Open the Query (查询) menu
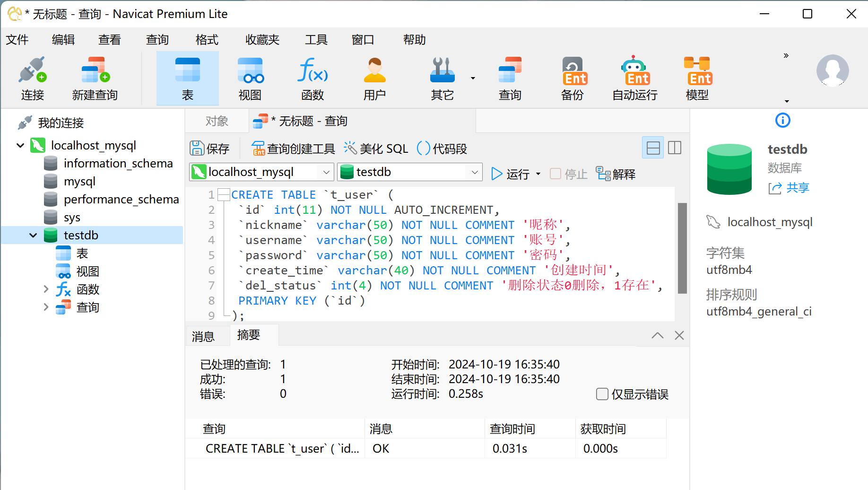868x490 pixels. point(157,39)
